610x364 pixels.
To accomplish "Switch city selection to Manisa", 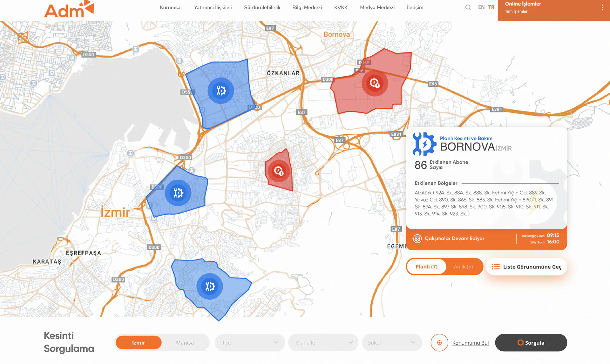I will 185,343.
